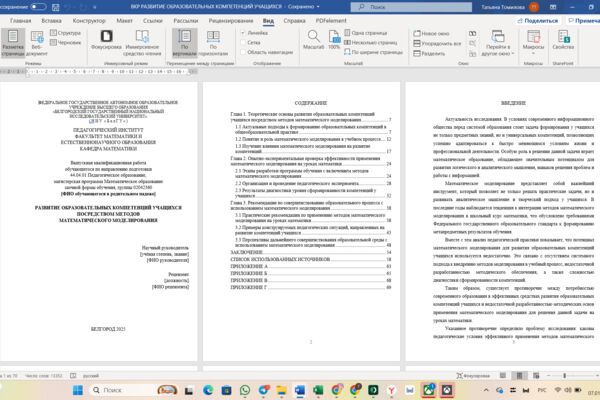The width and height of the screenshot is (600, 400).
Task: Click the Web Layout icon in status bar
Action: tap(536, 376)
